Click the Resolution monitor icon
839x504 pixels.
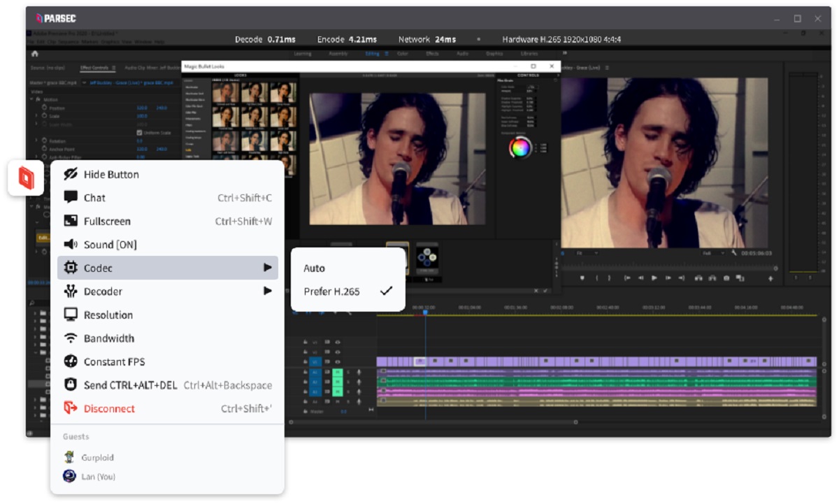click(71, 315)
